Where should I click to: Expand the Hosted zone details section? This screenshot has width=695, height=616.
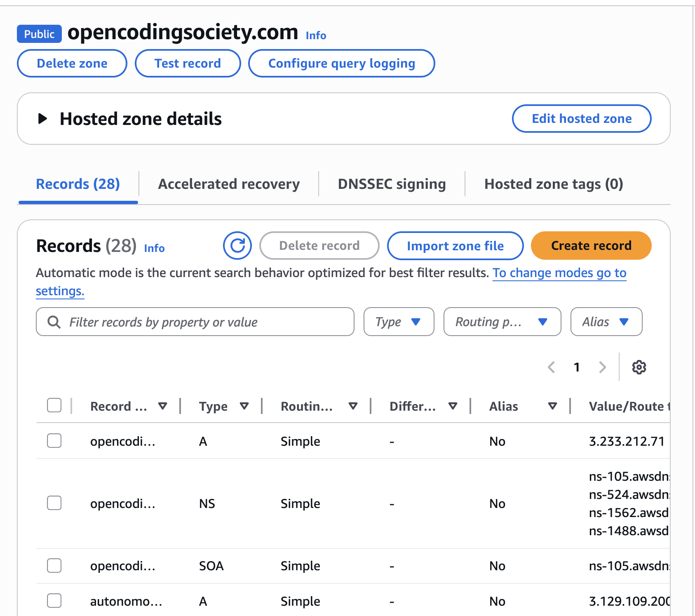coord(42,119)
